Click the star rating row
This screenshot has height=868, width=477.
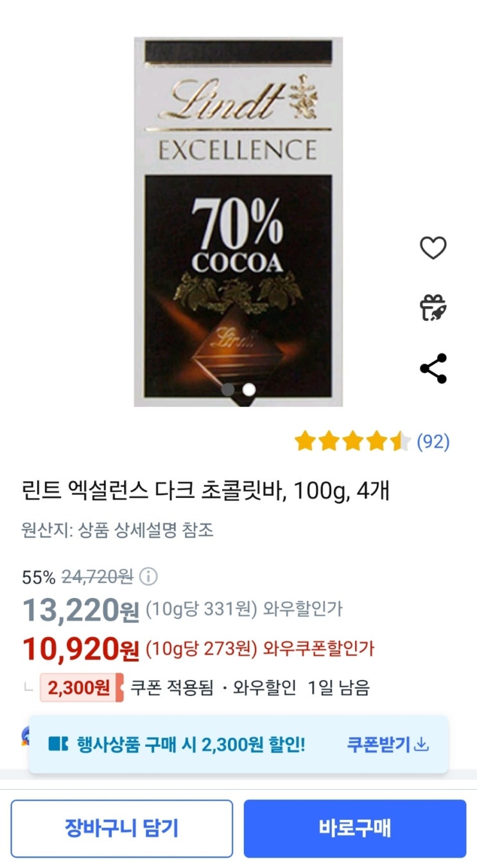352,441
